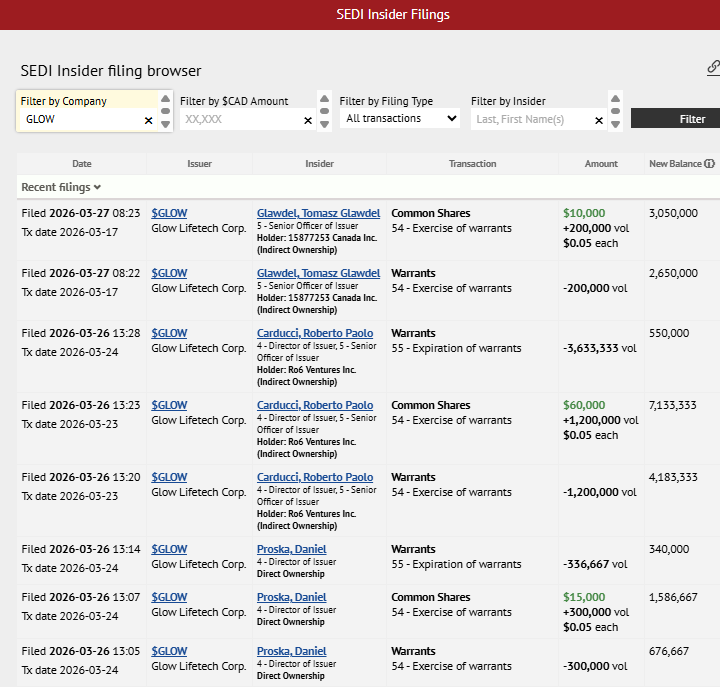Sort by the Date column header

[82, 164]
